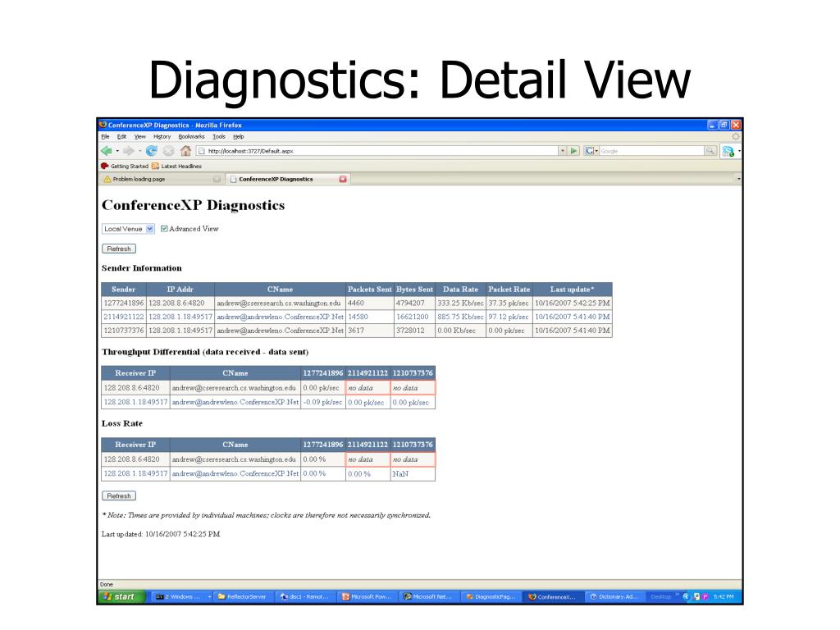Click the bottom Refresh button
Image resolution: width=840 pixels, height=630 pixels.
pyautogui.click(x=119, y=496)
